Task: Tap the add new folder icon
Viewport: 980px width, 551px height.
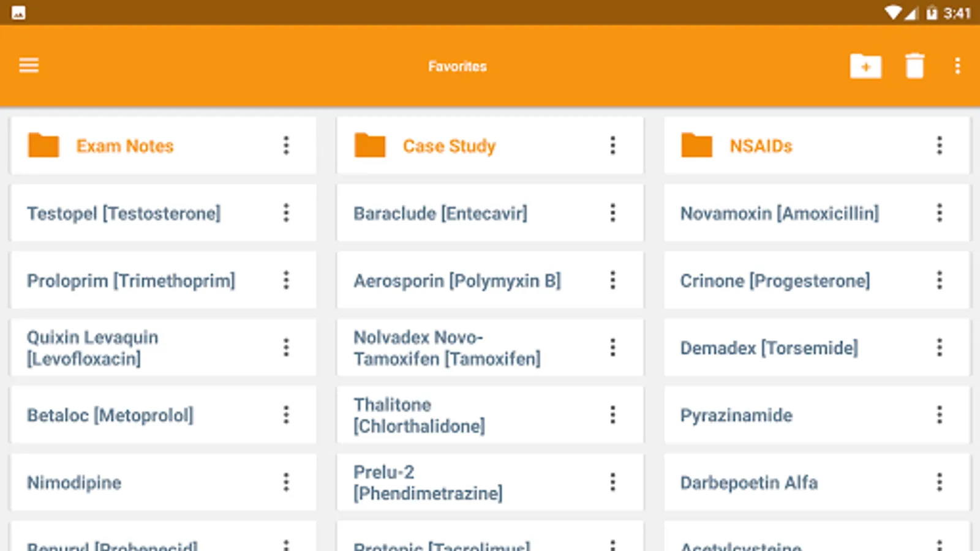Action: pos(865,66)
